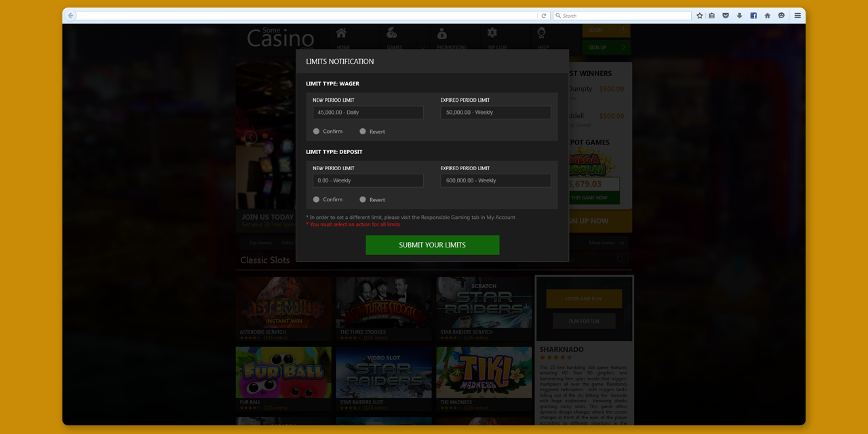The height and width of the screenshot is (434, 868).
Task: Click the Help support agent icon
Action: pyautogui.click(x=542, y=33)
